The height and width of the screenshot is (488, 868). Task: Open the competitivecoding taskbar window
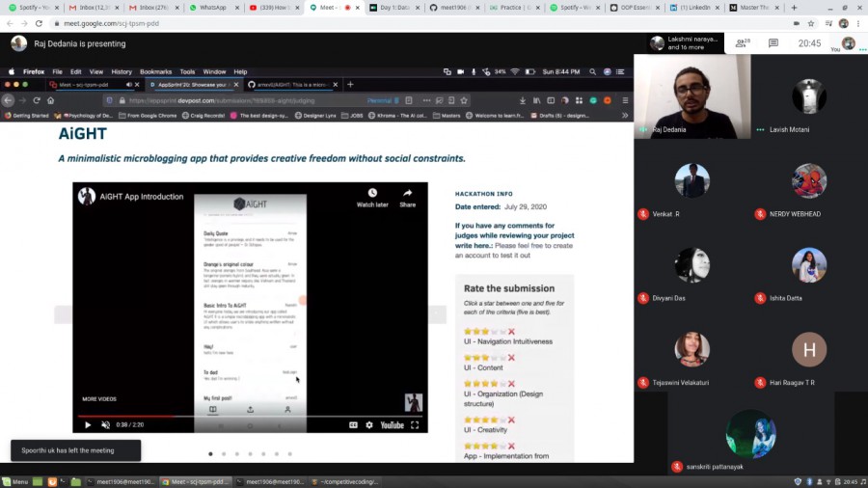pos(345,481)
